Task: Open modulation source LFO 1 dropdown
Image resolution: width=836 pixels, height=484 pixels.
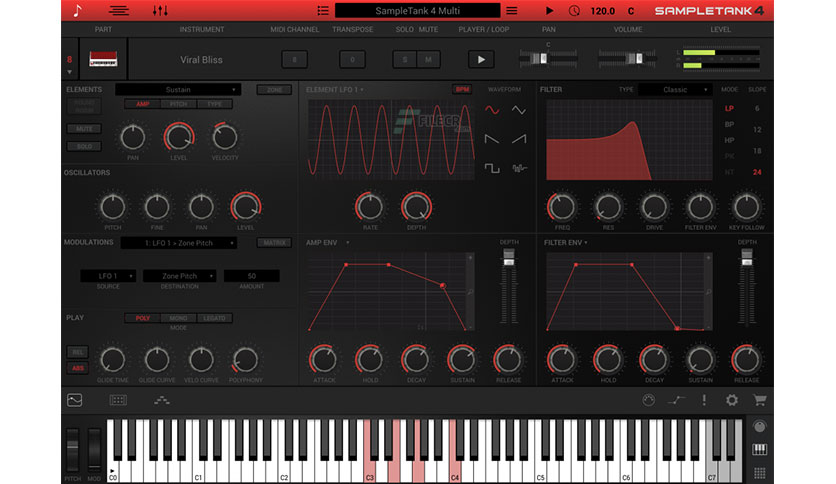Action: pos(108,276)
